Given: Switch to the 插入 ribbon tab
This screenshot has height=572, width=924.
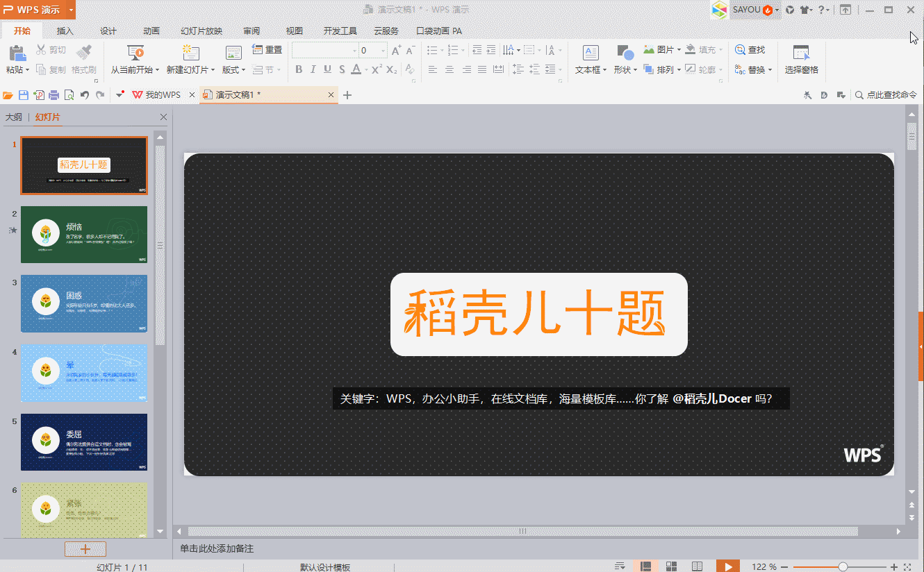Looking at the screenshot, I should tap(64, 31).
